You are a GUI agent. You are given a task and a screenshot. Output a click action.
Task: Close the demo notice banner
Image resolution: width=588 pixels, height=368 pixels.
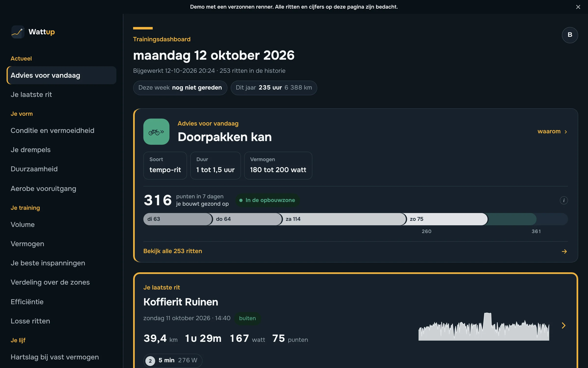(x=578, y=7)
